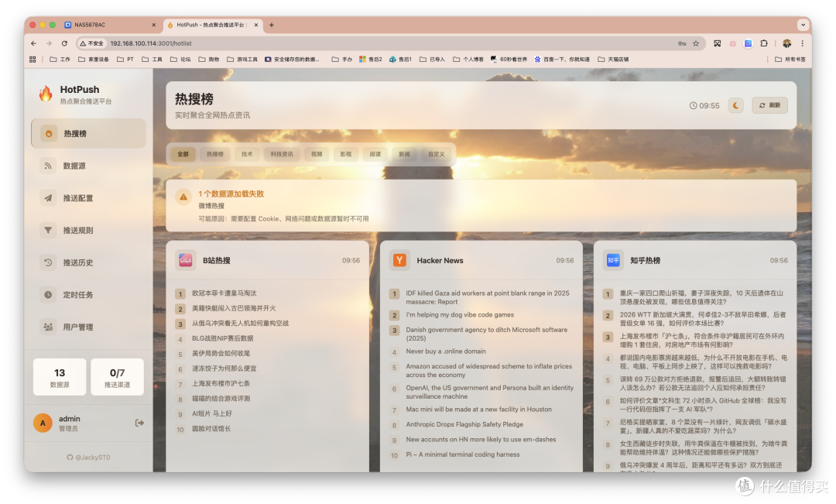Image resolution: width=836 pixels, height=504 pixels.
Task: Click the 0/7 推送渠道 stat card
Action: click(118, 377)
